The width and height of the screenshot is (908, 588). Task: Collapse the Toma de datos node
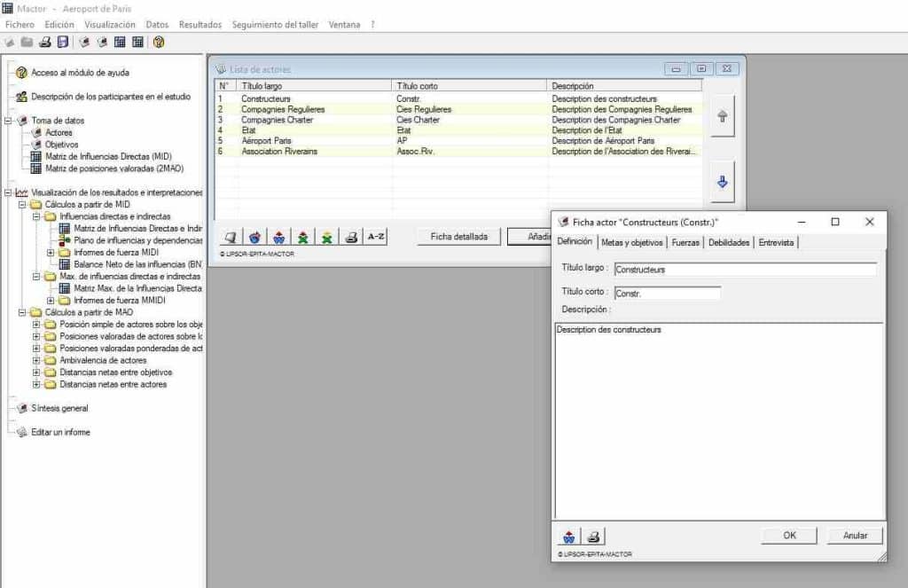(x=8, y=121)
